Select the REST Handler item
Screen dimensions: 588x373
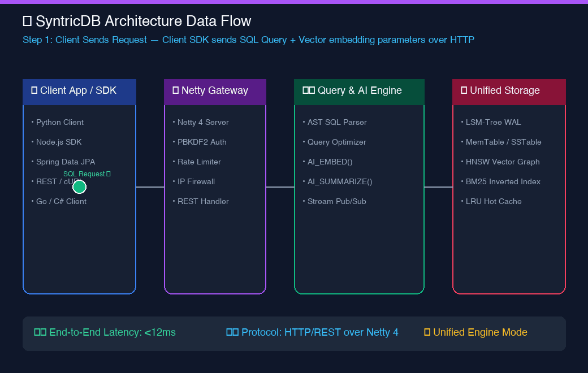[201, 201]
